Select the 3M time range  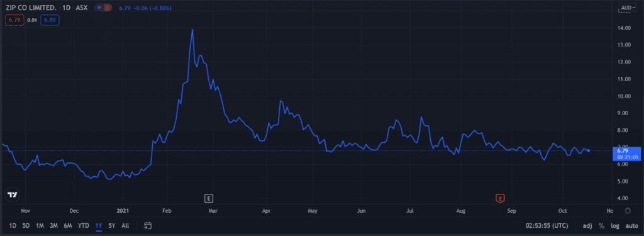[x=54, y=225]
